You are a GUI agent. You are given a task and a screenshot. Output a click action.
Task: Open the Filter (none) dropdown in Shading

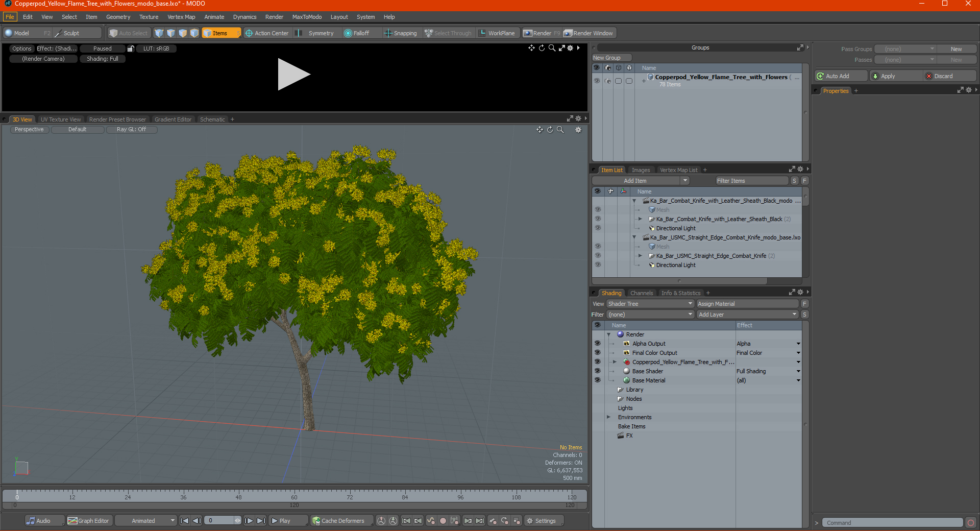(x=650, y=315)
